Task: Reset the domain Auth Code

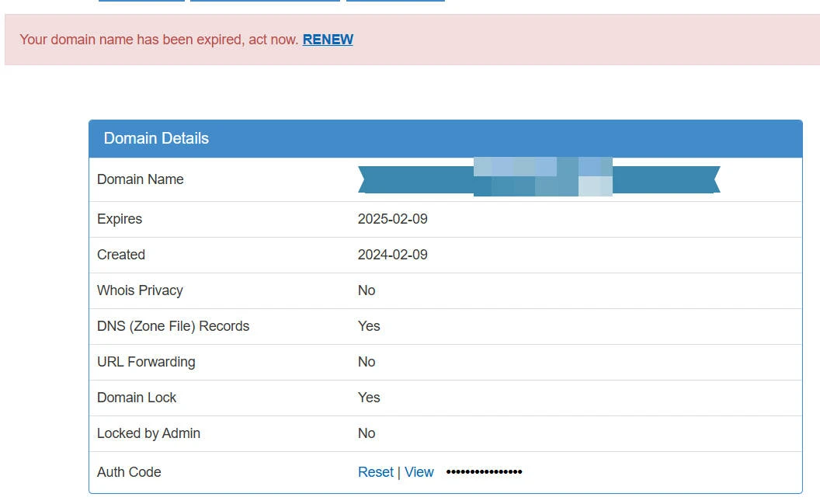Action: tap(375, 472)
